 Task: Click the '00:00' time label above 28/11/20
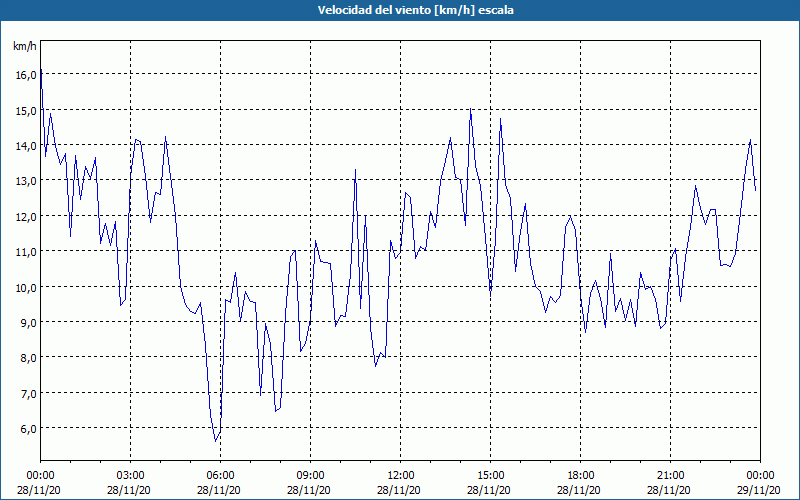(x=40, y=476)
